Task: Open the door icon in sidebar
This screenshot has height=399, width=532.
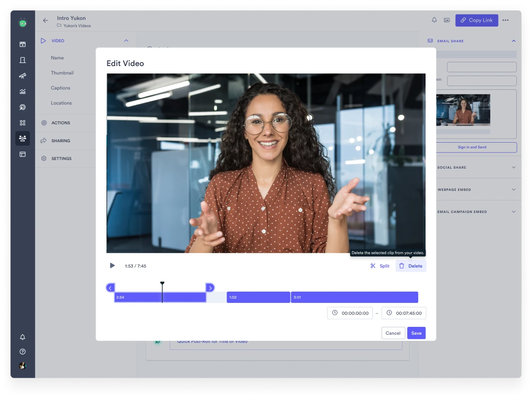Action: click(x=23, y=60)
